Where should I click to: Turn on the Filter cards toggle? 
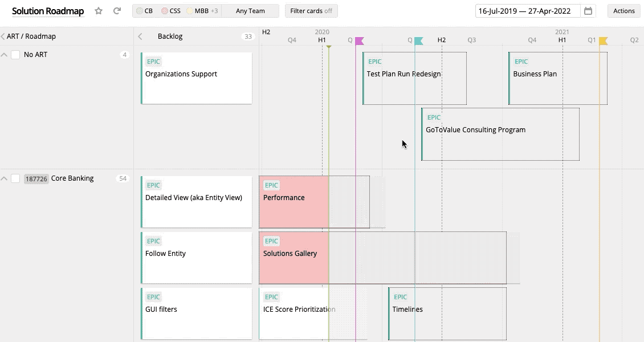pyautogui.click(x=311, y=10)
